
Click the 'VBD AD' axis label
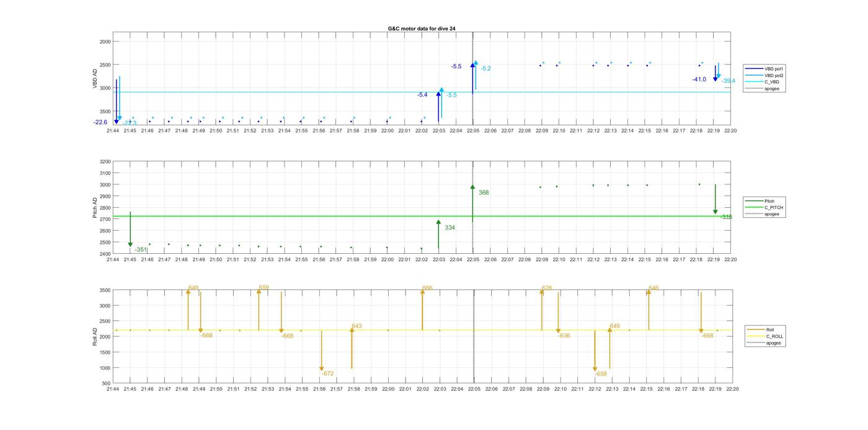tap(95, 78)
